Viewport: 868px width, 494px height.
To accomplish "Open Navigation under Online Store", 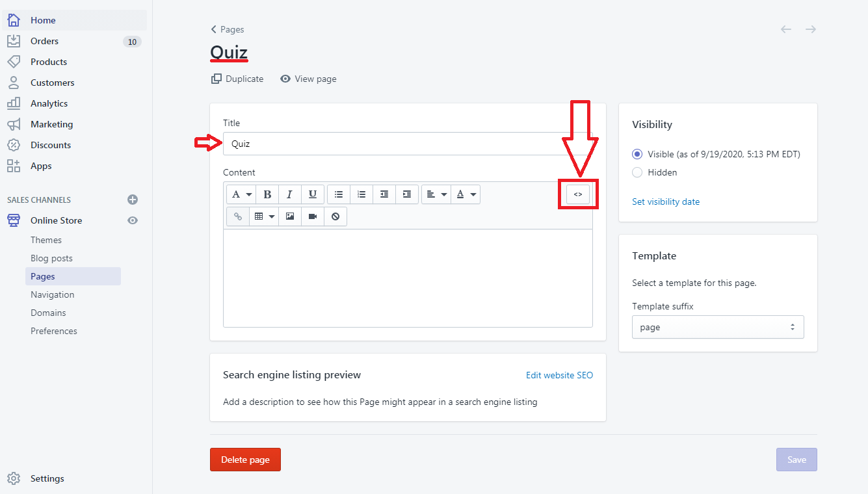I will 53,294.
